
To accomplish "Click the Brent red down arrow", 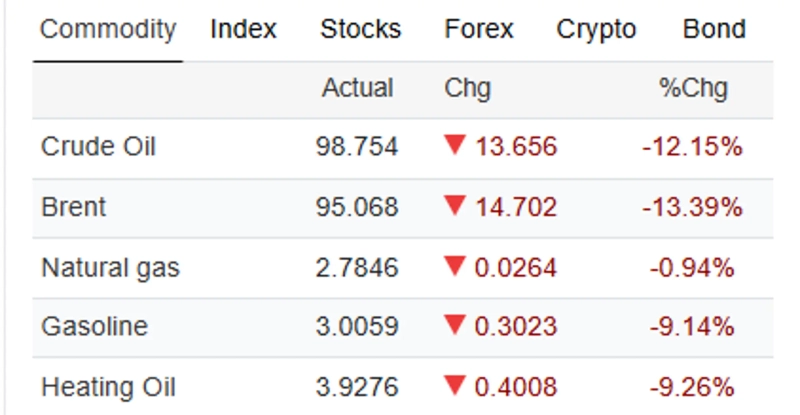I will point(456,207).
